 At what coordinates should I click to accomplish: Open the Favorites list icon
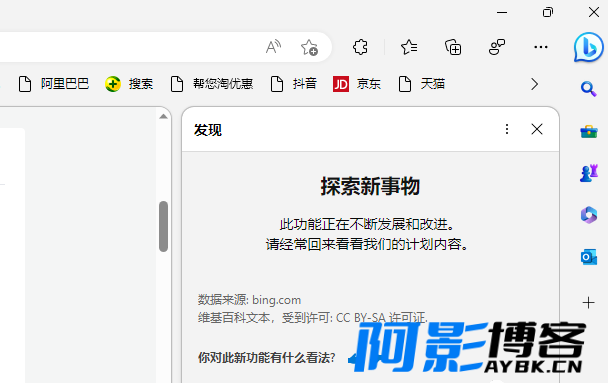click(409, 47)
